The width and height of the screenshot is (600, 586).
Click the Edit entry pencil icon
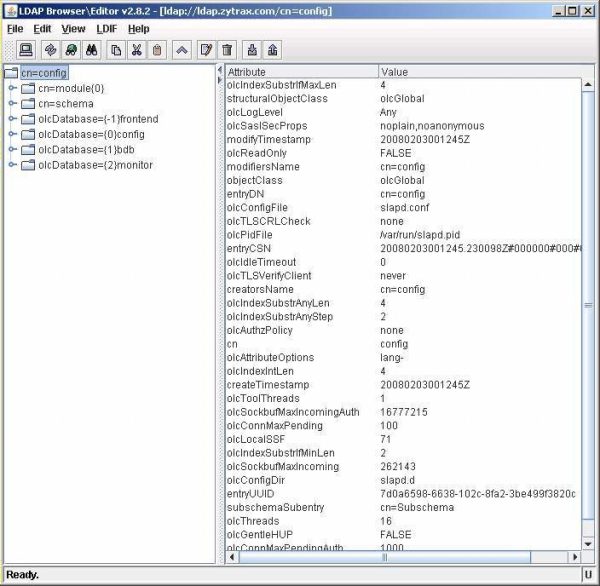click(206, 49)
